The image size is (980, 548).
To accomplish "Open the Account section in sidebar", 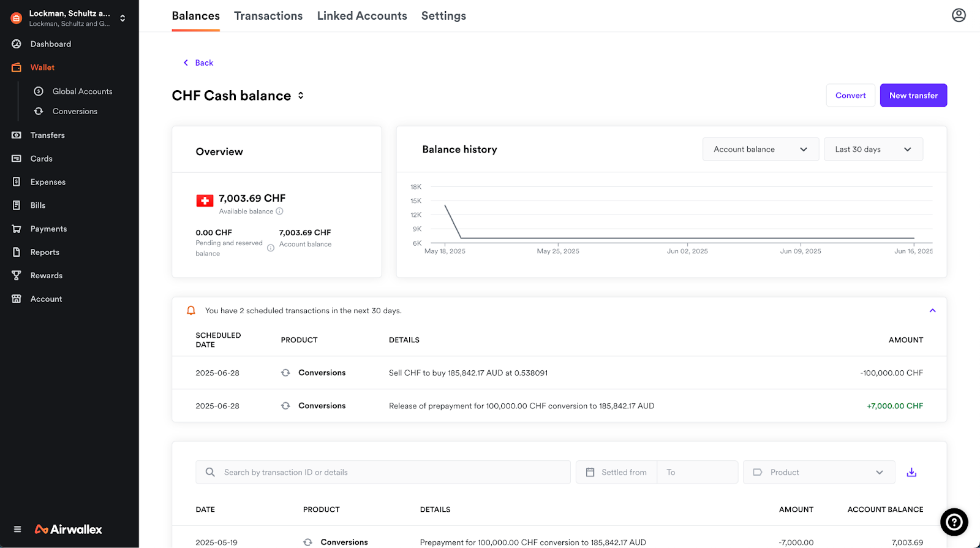I will 46,299.
